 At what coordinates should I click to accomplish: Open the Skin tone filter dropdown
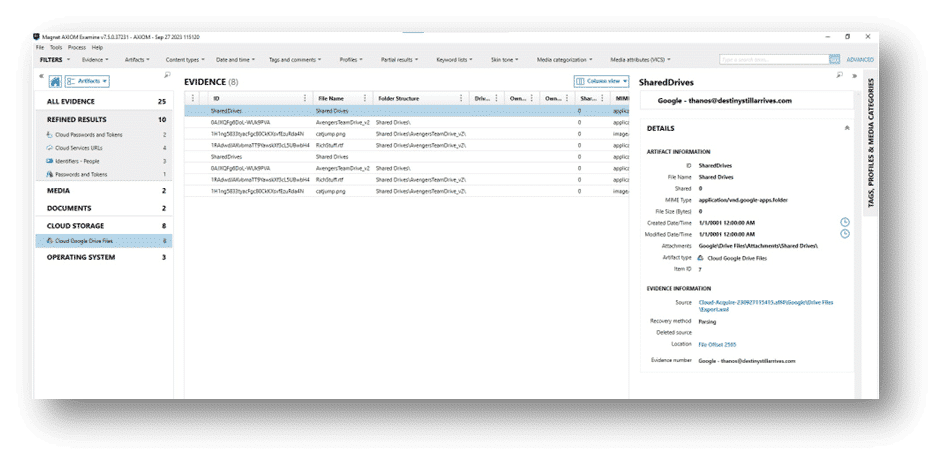(x=505, y=60)
